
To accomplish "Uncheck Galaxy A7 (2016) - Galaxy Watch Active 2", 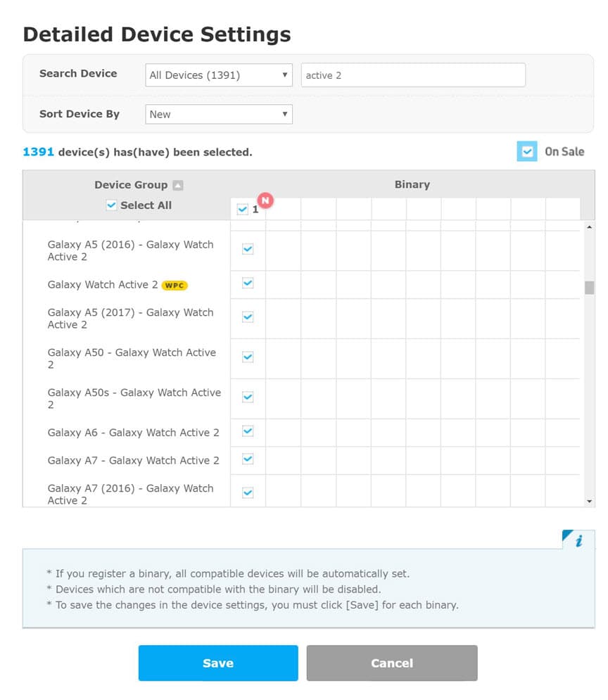I will pos(248,493).
